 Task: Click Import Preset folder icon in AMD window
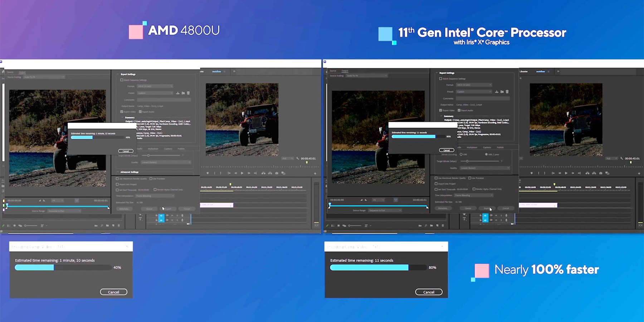point(183,93)
